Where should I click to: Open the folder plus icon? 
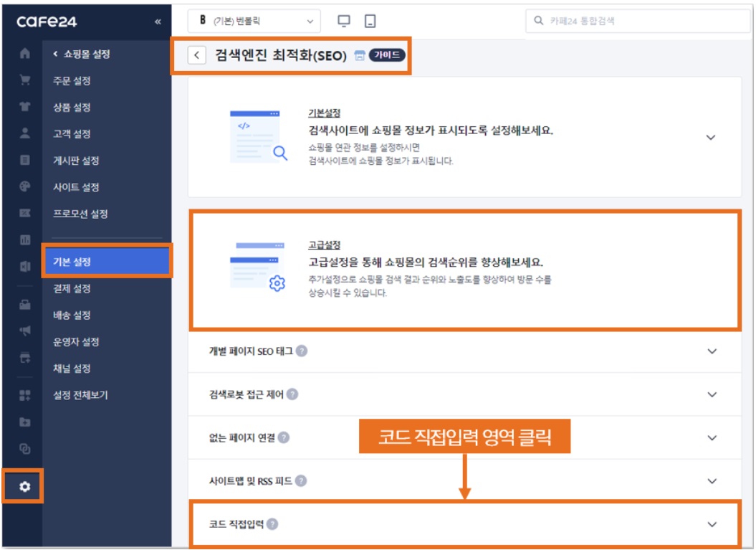coord(25,422)
